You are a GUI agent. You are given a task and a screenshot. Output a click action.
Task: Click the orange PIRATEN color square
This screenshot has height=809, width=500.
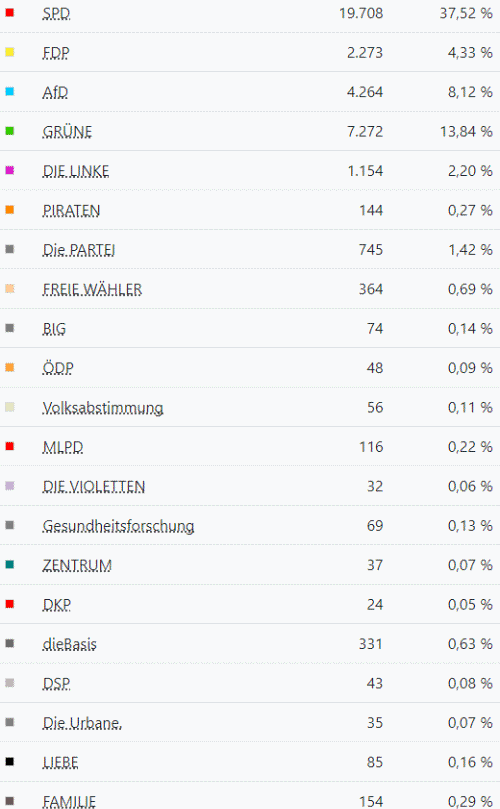tap(9, 209)
